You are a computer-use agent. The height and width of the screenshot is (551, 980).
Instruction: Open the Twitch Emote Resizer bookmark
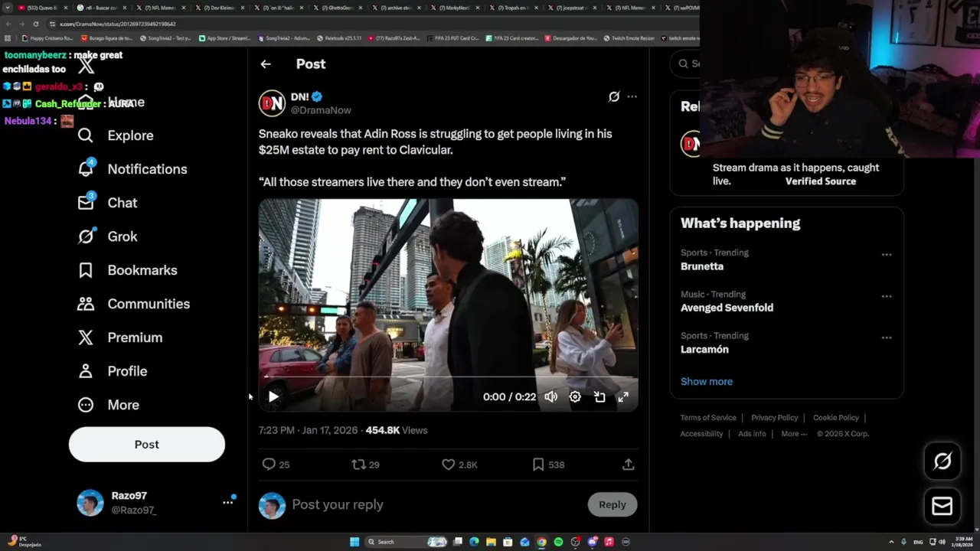tap(631, 37)
